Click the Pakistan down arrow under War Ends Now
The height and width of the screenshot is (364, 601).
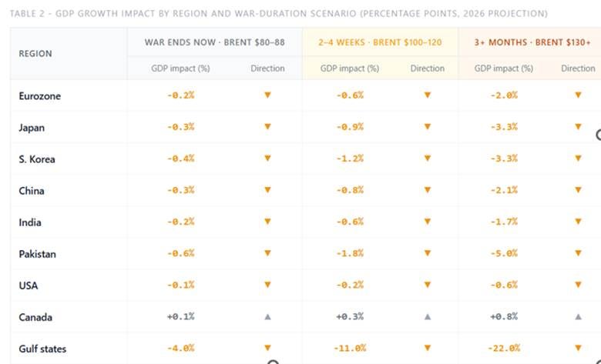(267, 253)
